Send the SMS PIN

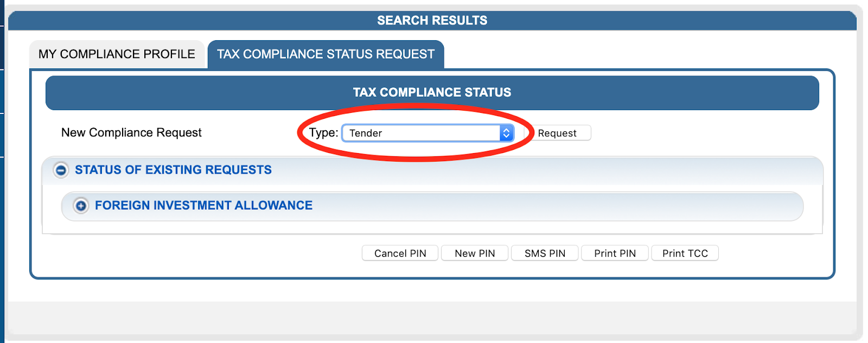tap(545, 253)
